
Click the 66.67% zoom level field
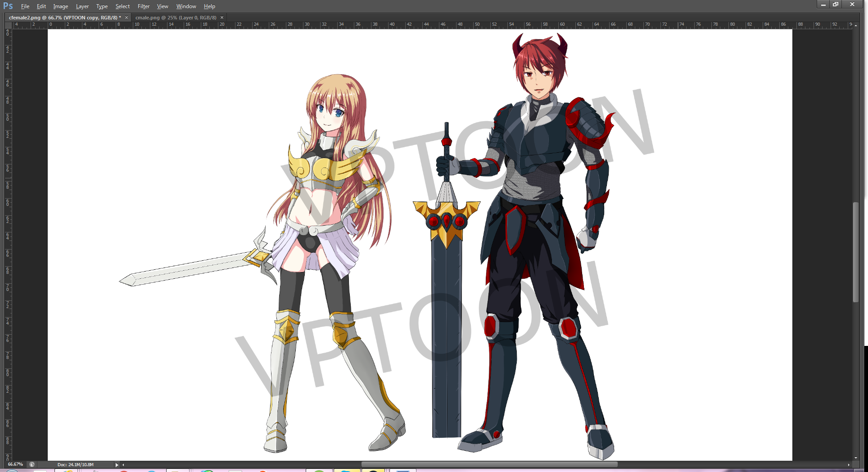click(15, 464)
